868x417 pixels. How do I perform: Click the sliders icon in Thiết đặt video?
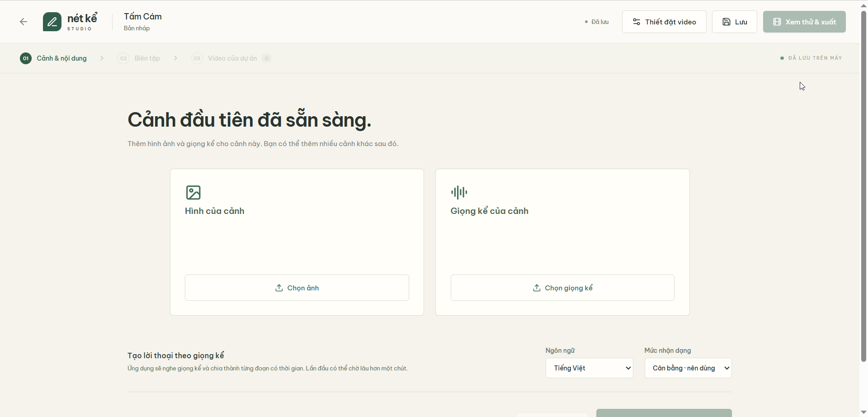tap(637, 22)
